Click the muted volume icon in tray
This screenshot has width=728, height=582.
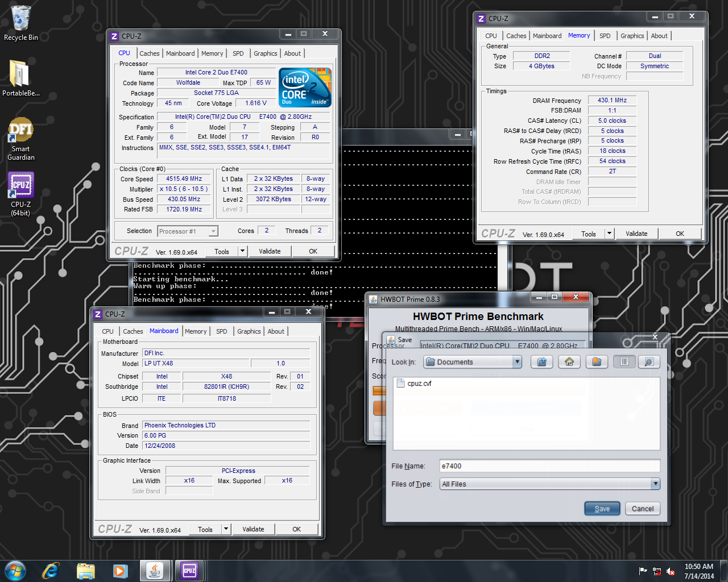pyautogui.click(x=671, y=571)
